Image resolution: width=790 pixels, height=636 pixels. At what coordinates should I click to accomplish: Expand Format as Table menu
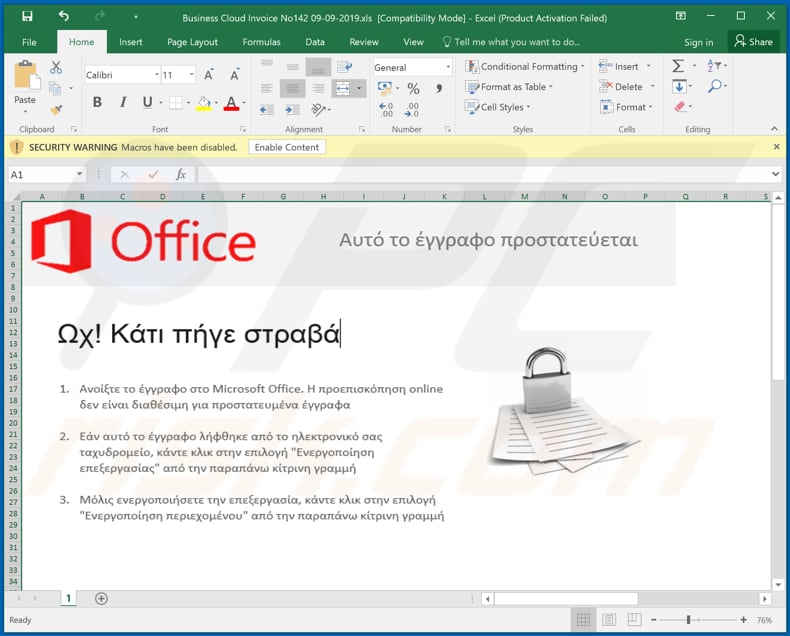coord(509,87)
